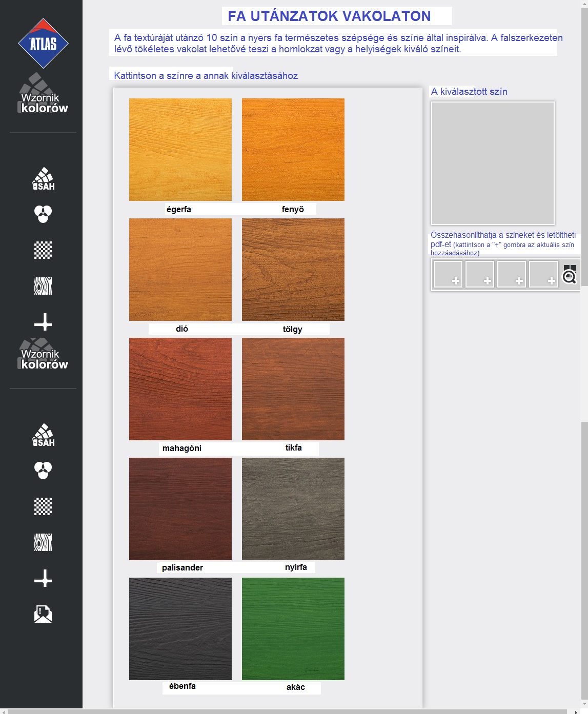Image resolution: width=588 pixels, height=714 pixels.
Task: Click the palisander label text
Action: [x=183, y=567]
